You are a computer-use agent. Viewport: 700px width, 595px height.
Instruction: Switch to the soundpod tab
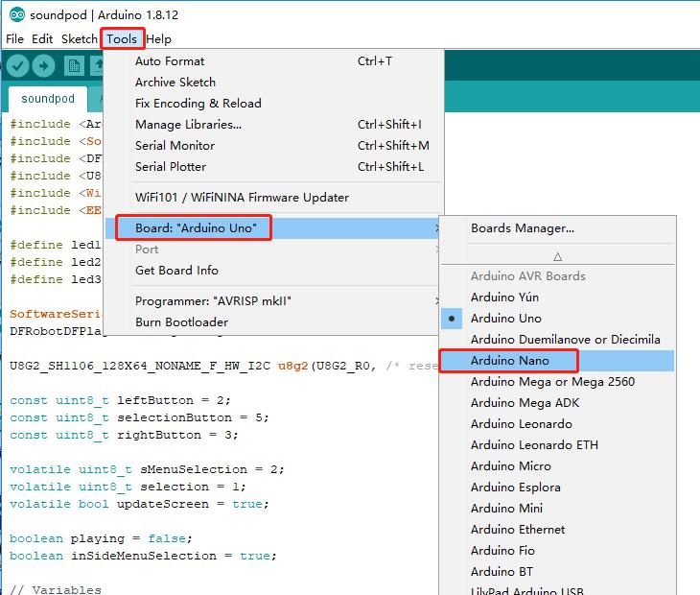click(47, 99)
